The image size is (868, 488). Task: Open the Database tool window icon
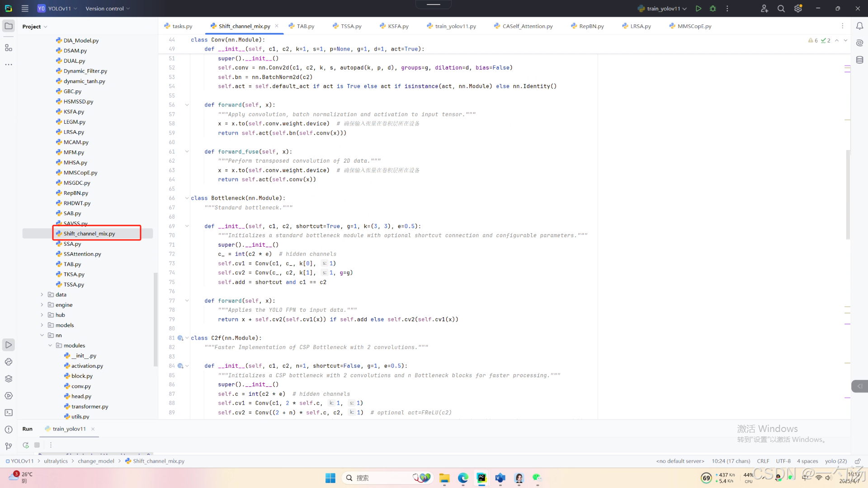(x=859, y=60)
